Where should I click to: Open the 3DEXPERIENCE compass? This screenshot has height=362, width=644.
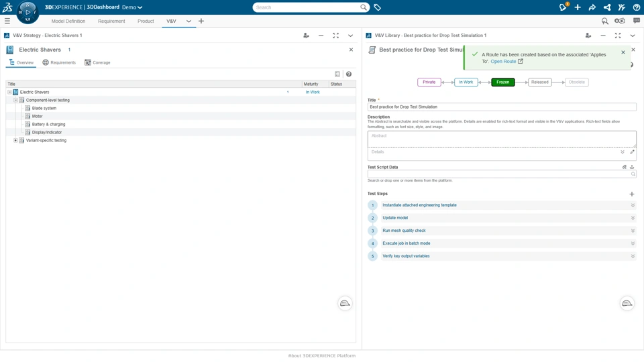point(28,12)
